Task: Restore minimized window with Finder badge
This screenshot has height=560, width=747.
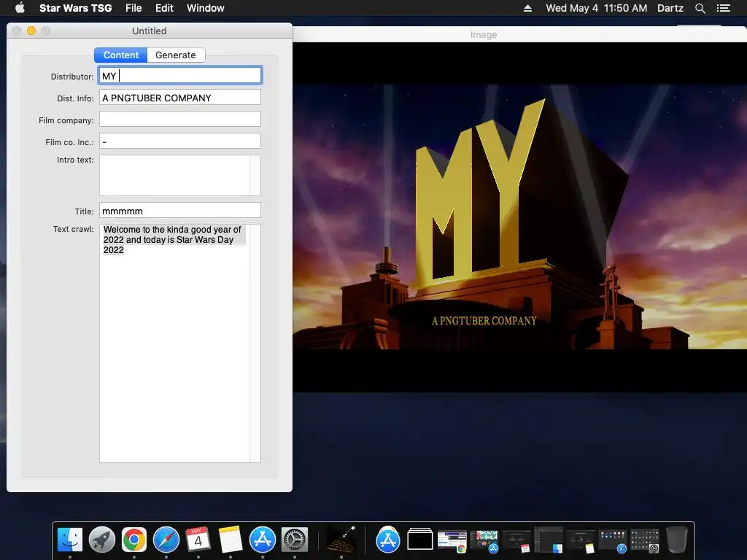Action: tap(549, 540)
